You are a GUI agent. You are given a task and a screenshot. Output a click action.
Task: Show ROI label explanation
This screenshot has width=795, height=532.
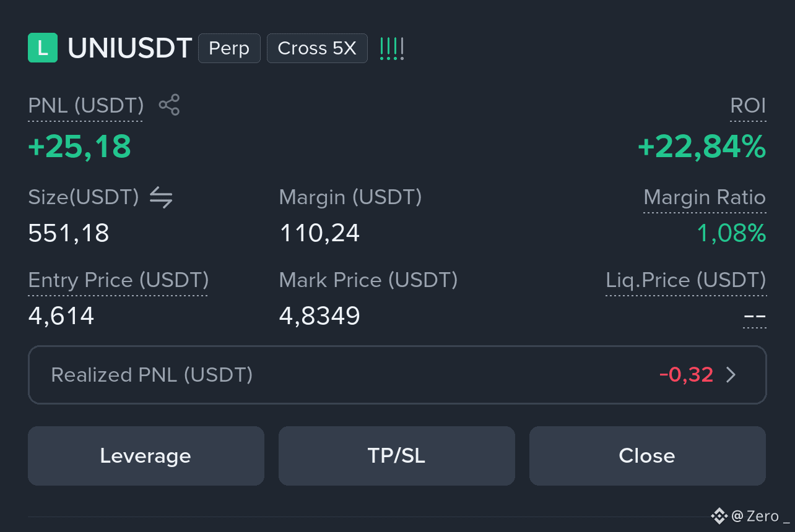[x=748, y=106]
